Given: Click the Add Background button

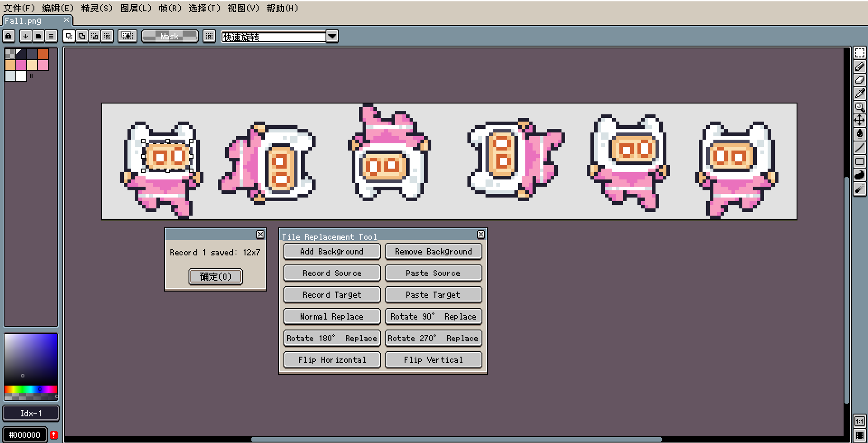Looking at the screenshot, I should (x=332, y=251).
